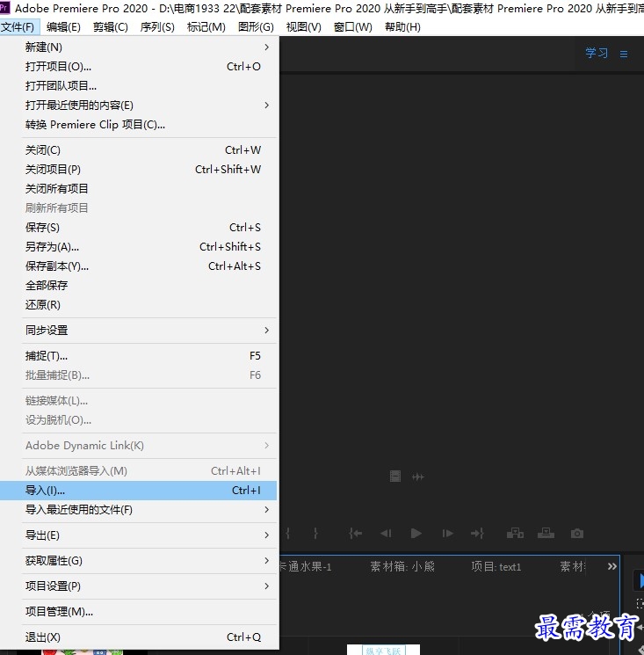Click the Drag Video Only filmstrip icon
The image size is (644, 655).
coord(395,477)
